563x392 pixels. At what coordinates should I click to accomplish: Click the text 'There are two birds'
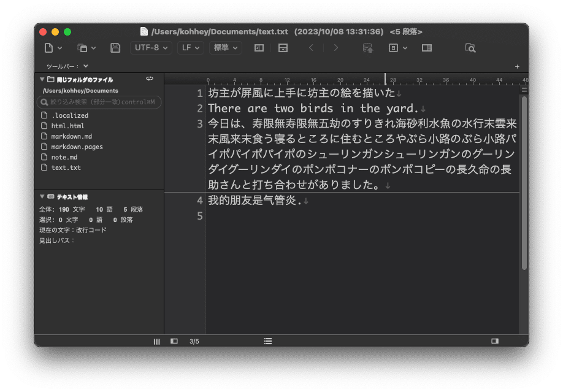[270, 108]
